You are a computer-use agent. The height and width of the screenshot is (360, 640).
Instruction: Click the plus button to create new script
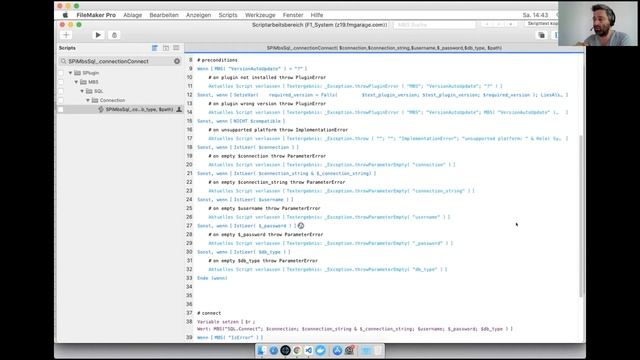tap(66, 35)
